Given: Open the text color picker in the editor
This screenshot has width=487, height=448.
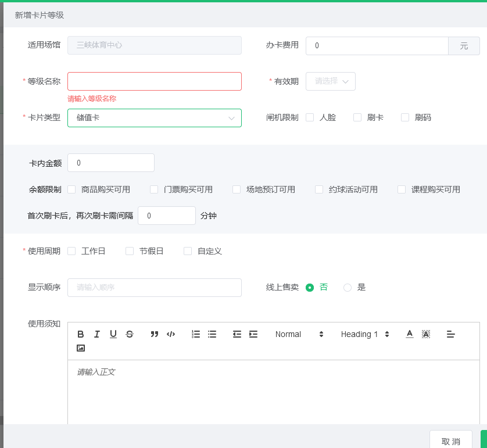Looking at the screenshot, I should coord(409,334).
